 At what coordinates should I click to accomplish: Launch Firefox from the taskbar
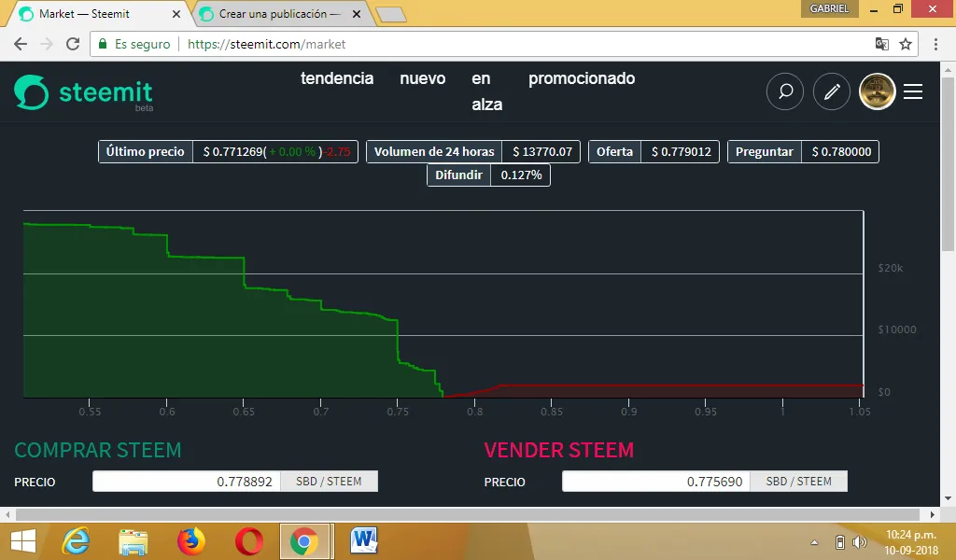tap(190, 541)
